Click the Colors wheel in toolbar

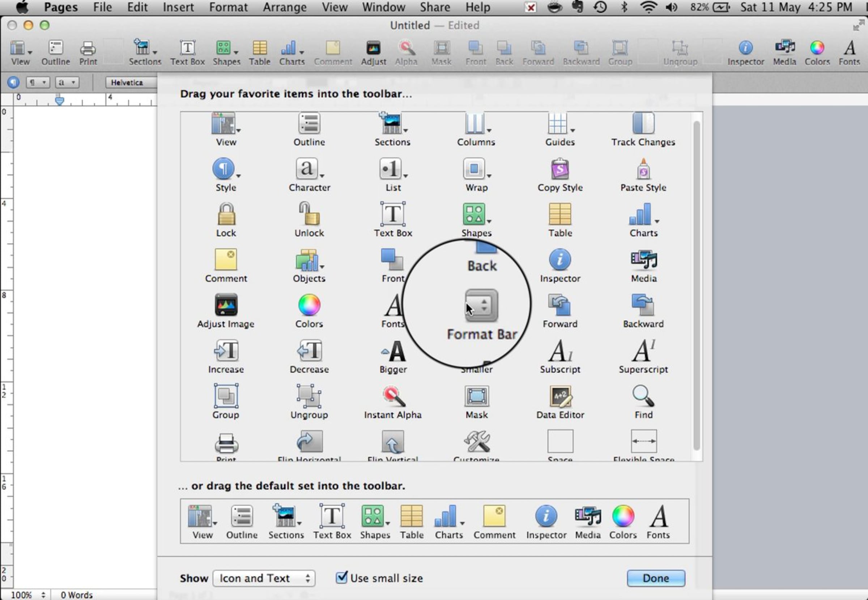coord(817,48)
